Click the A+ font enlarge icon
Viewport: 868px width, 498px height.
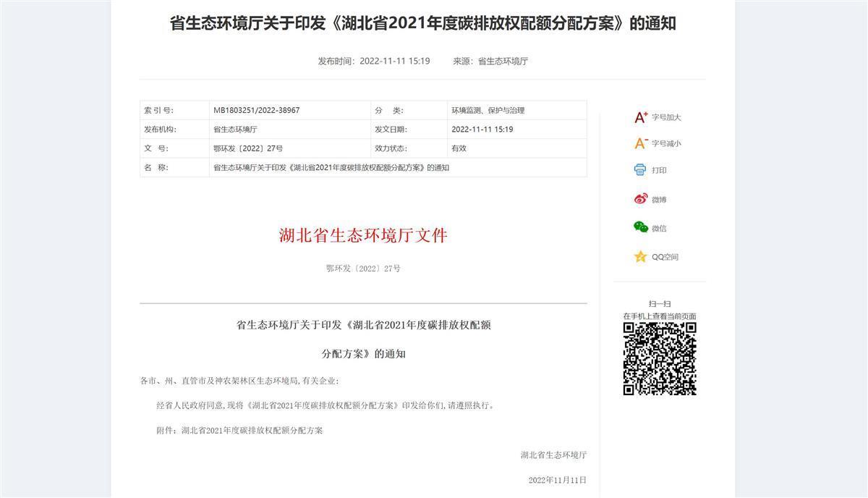pos(641,117)
